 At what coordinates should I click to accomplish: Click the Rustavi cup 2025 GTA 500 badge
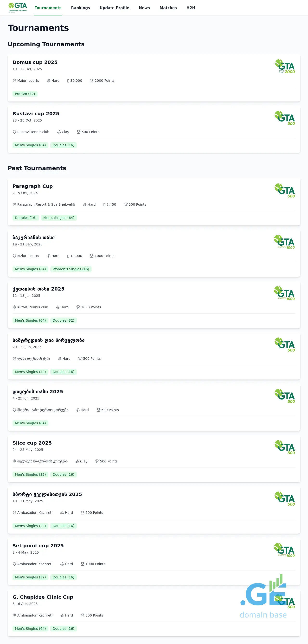tap(285, 118)
